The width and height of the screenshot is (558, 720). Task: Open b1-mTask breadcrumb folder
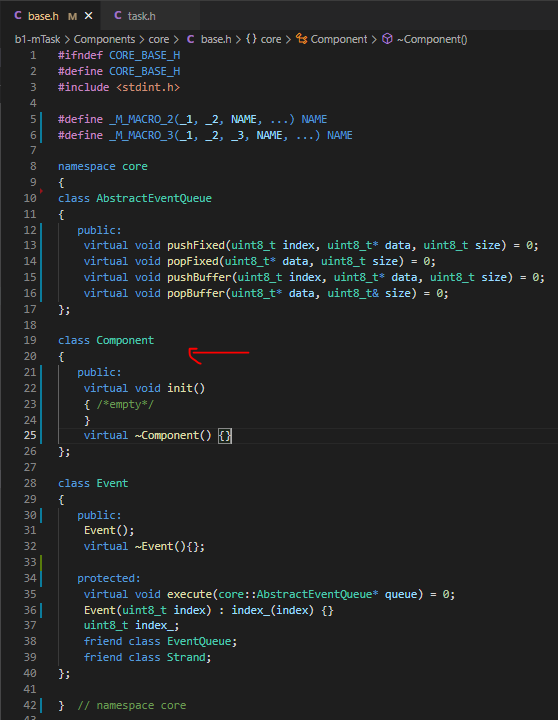pos(37,39)
